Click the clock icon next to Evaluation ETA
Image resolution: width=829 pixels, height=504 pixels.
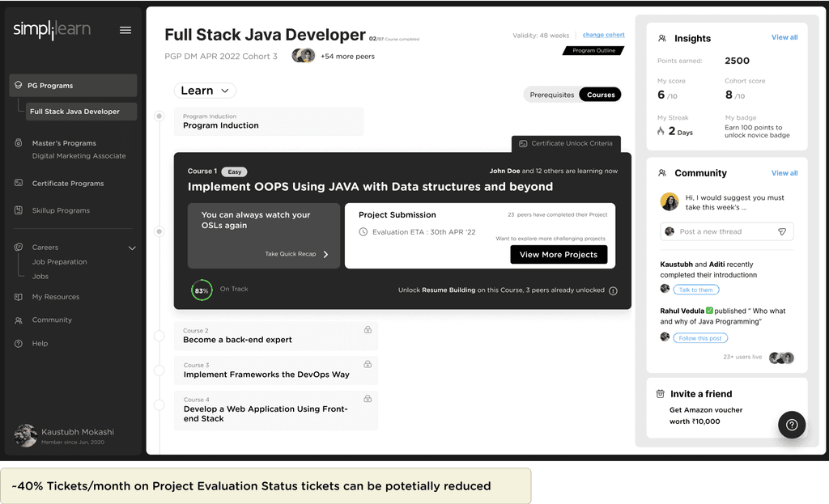[x=363, y=231]
